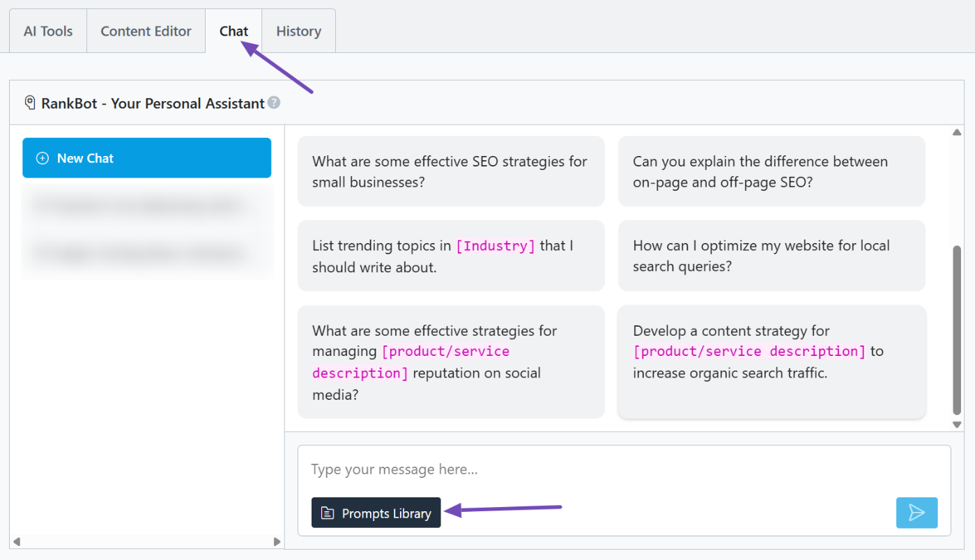
Task: Select the content strategy organic traffic prompt
Action: point(771,361)
